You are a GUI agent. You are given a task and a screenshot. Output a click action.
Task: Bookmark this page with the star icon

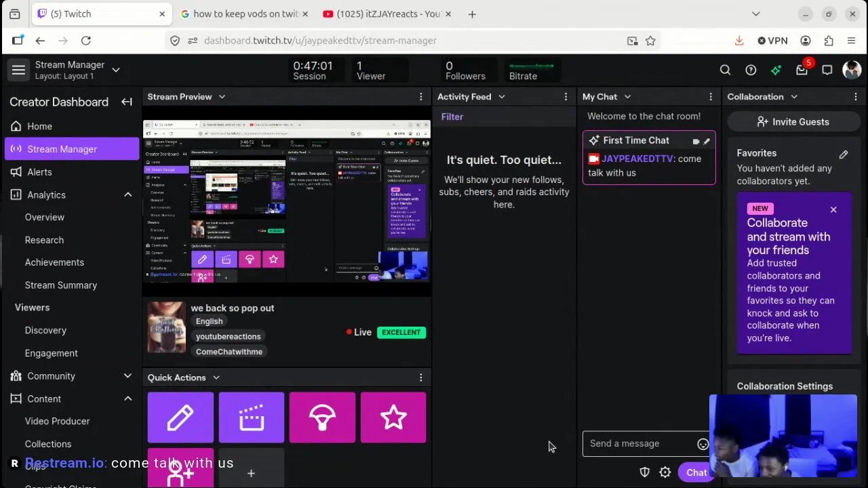tap(650, 41)
